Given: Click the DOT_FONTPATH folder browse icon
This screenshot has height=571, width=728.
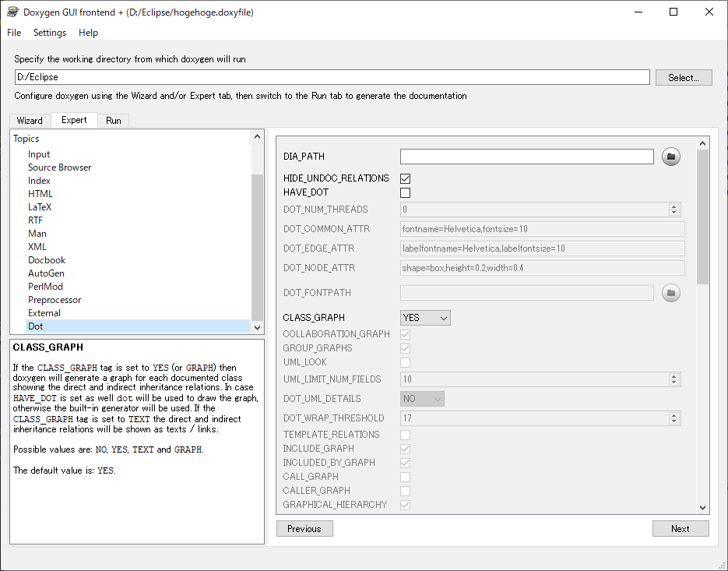Looking at the screenshot, I should coord(671,293).
